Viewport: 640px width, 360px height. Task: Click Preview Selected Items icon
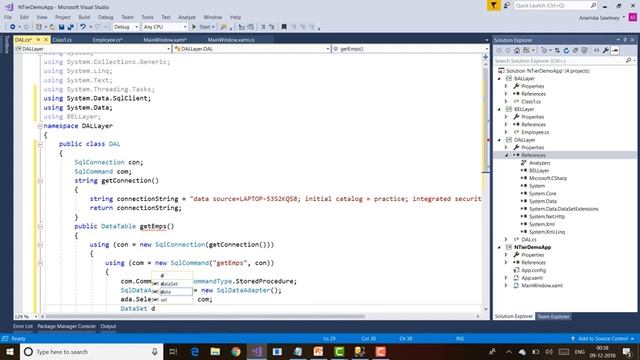pyautogui.click(x=615, y=51)
